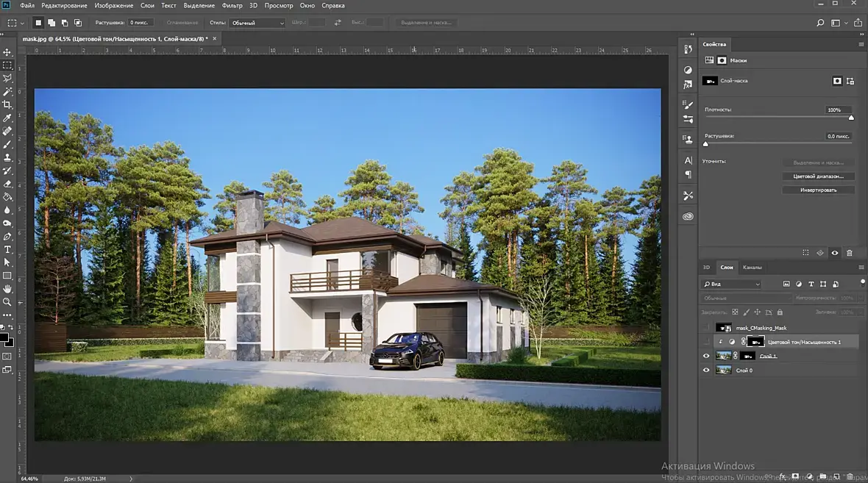The height and width of the screenshot is (483, 868).
Task: Select the Blur tool
Action: (x=7, y=210)
